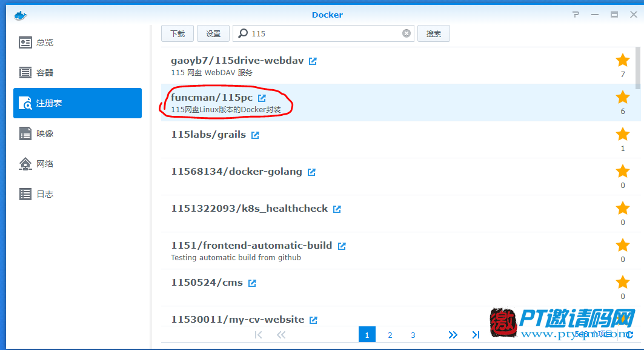Click the Docker whale logo

pyautogui.click(x=20, y=16)
